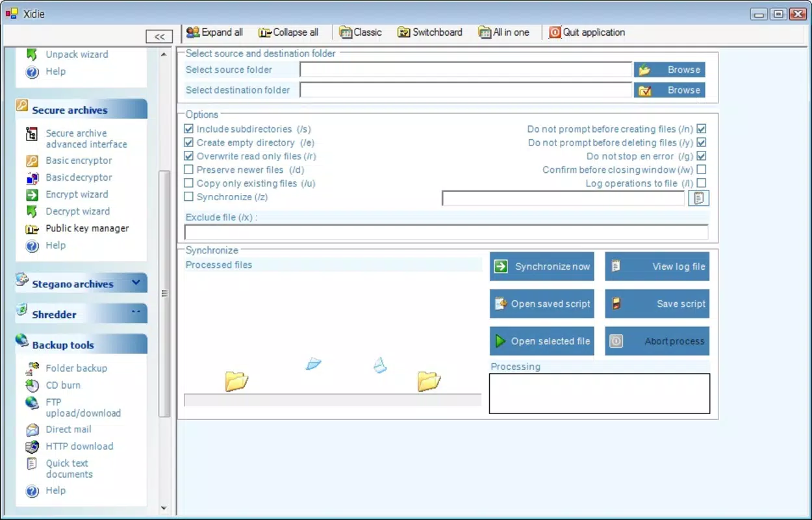This screenshot has height=520, width=812.
Task: Enable Preserve newer files (/d)
Action: [189, 170]
